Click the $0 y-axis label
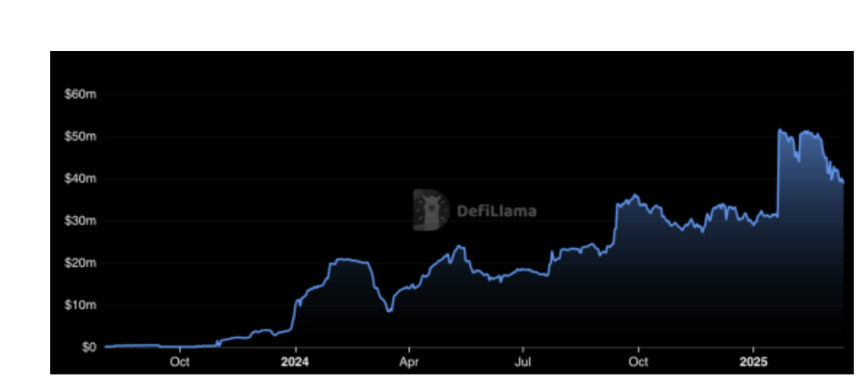Image resolution: width=868 pixels, height=378 pixels. coord(89,347)
